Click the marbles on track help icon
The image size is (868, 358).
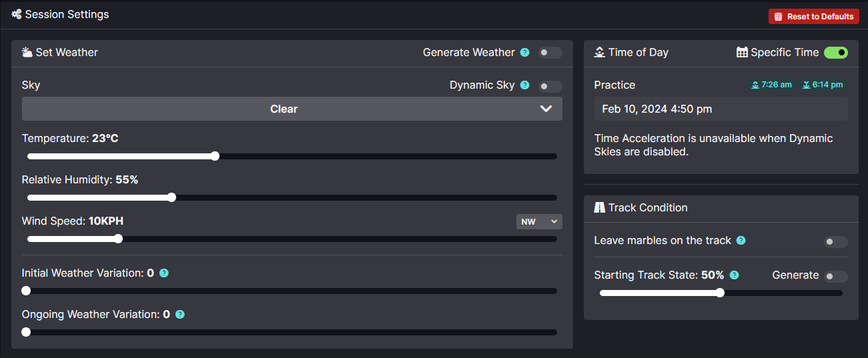click(x=741, y=241)
